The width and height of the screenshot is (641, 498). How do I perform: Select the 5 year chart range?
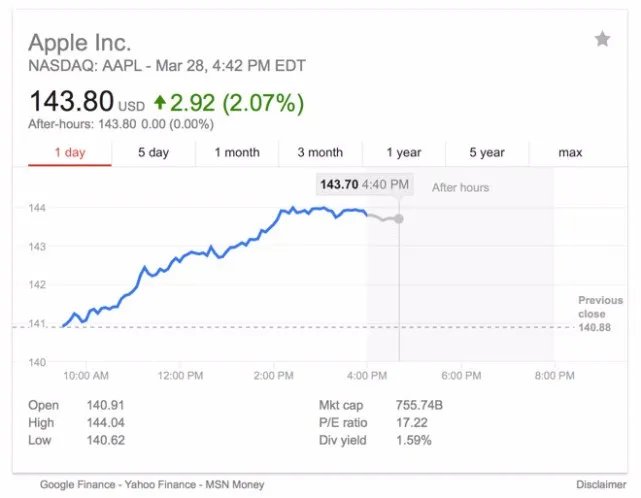click(487, 153)
